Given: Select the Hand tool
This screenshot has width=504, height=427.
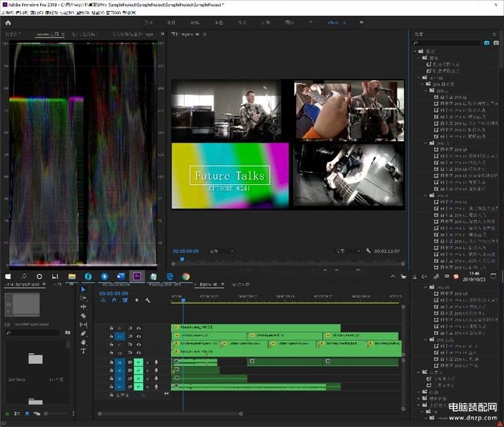Looking at the screenshot, I should coord(84,342).
